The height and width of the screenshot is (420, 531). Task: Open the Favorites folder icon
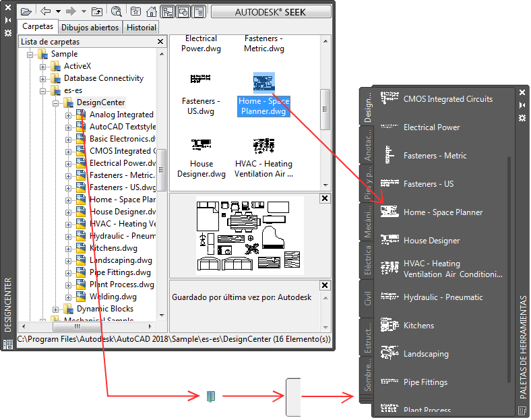pos(136,11)
